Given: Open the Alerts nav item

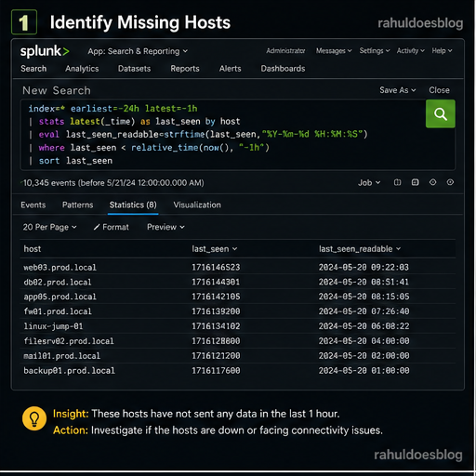Looking at the screenshot, I should point(230,69).
